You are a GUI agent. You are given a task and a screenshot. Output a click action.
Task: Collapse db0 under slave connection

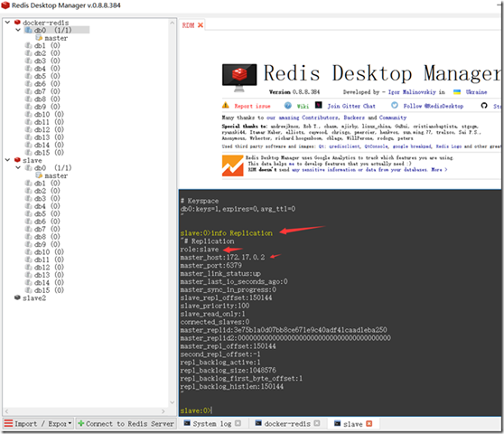tap(18, 167)
